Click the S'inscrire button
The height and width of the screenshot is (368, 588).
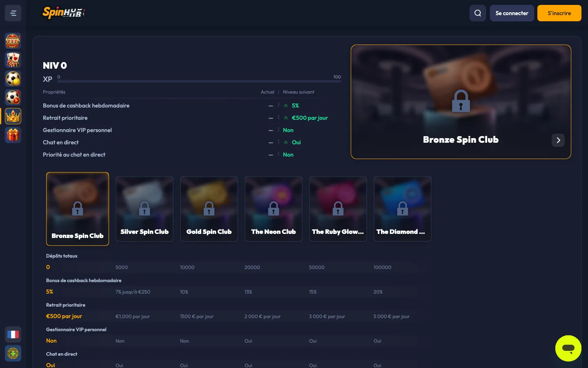(559, 13)
